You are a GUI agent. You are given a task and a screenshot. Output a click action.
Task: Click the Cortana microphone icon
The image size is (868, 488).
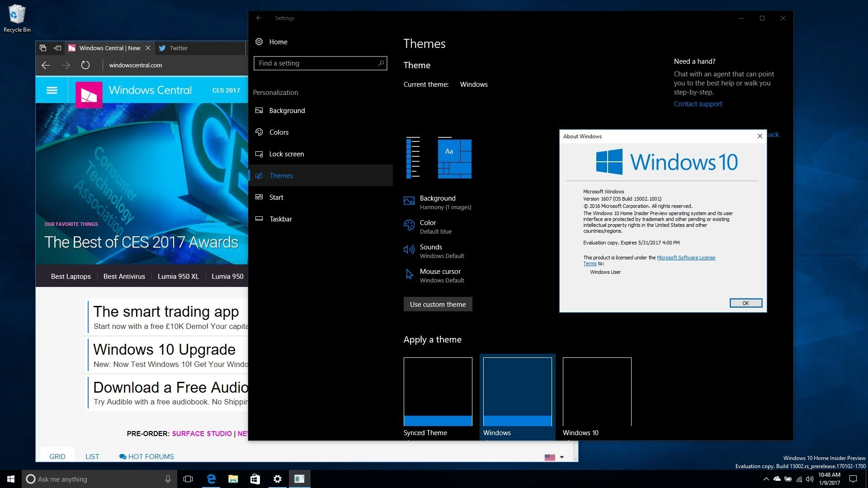168,479
